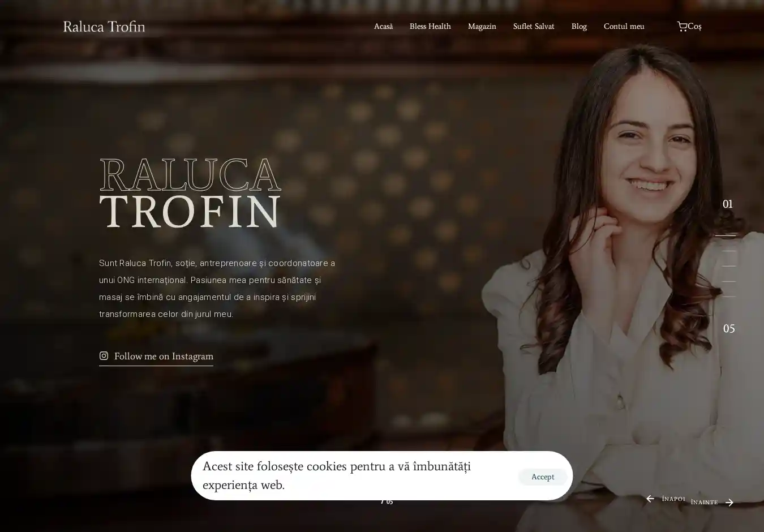Open Contul meu account page

pyautogui.click(x=624, y=27)
